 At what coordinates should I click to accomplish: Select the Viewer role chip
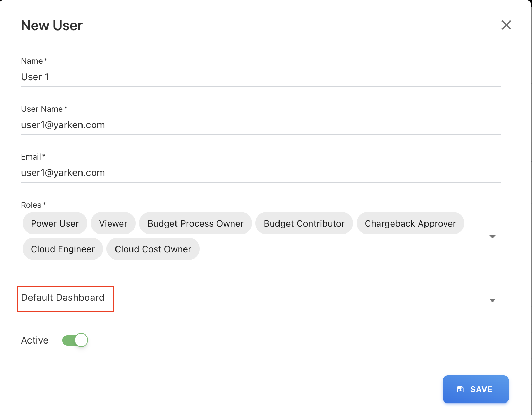(x=113, y=223)
